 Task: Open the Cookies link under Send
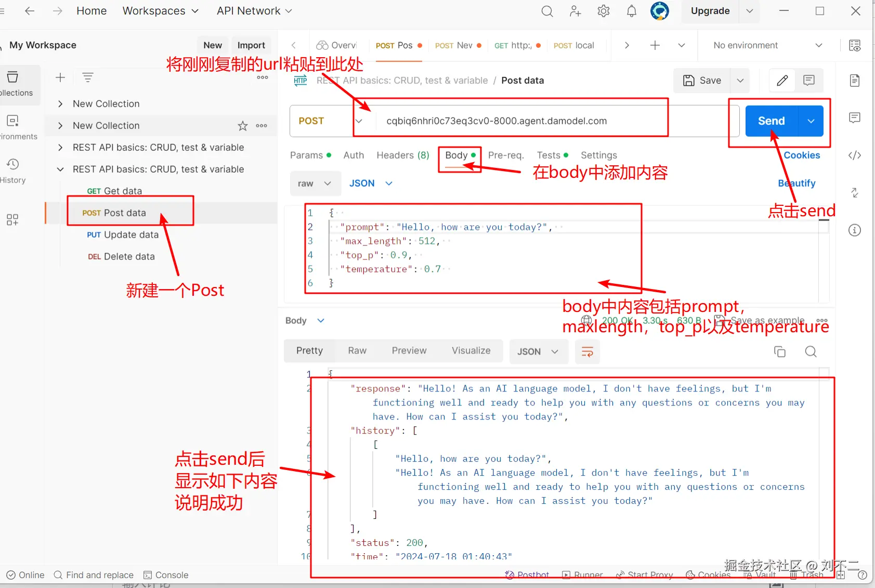pyautogui.click(x=802, y=155)
